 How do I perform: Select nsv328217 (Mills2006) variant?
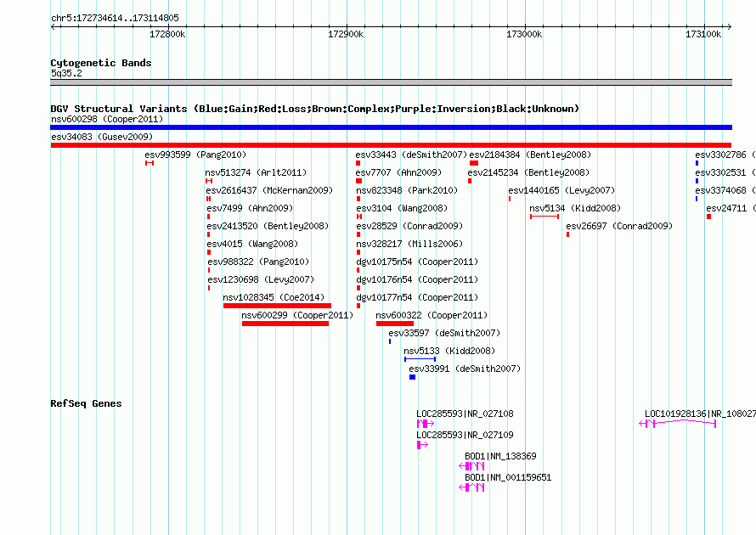[x=409, y=244]
